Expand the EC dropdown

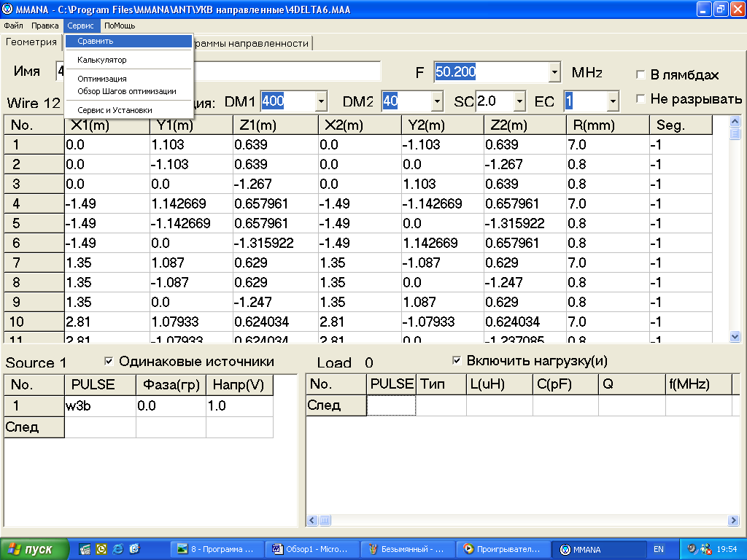pos(613,101)
